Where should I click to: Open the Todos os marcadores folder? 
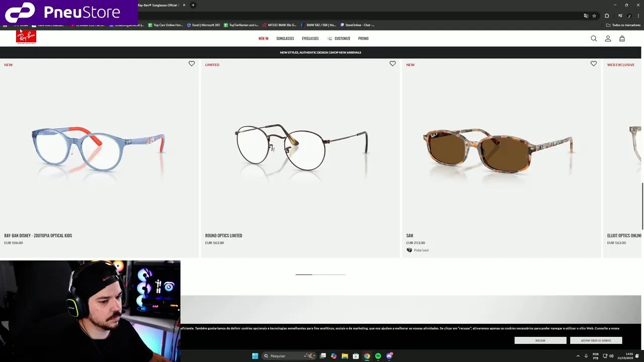coord(623,25)
